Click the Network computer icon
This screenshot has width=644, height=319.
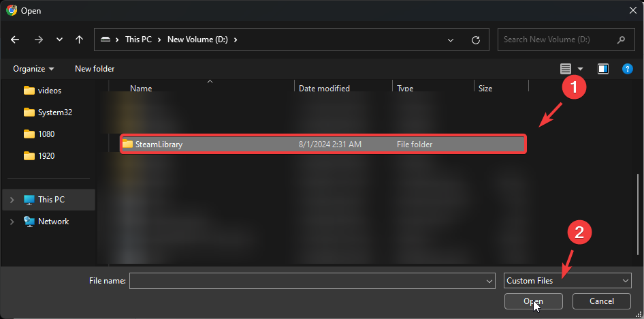tap(29, 222)
